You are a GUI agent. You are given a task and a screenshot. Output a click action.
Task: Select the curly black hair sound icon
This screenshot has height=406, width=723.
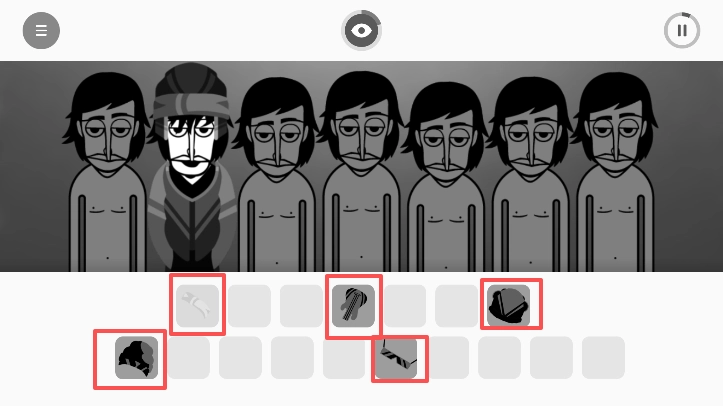coord(136,358)
